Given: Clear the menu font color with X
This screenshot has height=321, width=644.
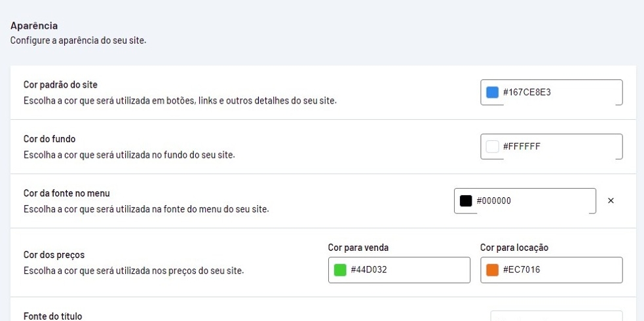Looking at the screenshot, I should tap(611, 201).
